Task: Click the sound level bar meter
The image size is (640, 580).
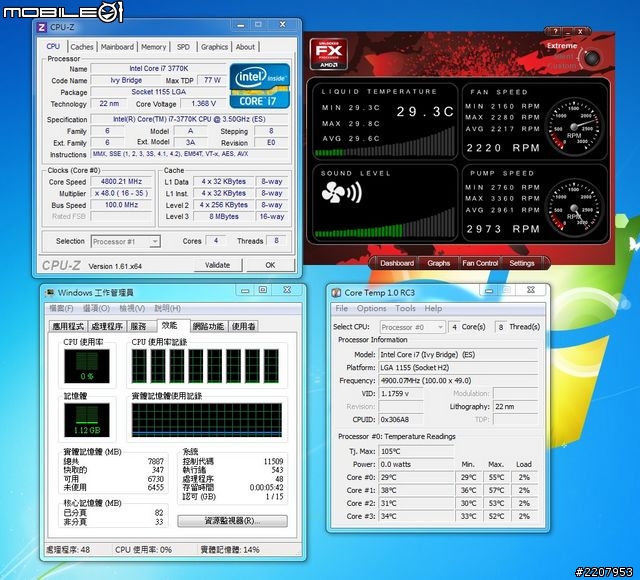Action: (x=384, y=223)
